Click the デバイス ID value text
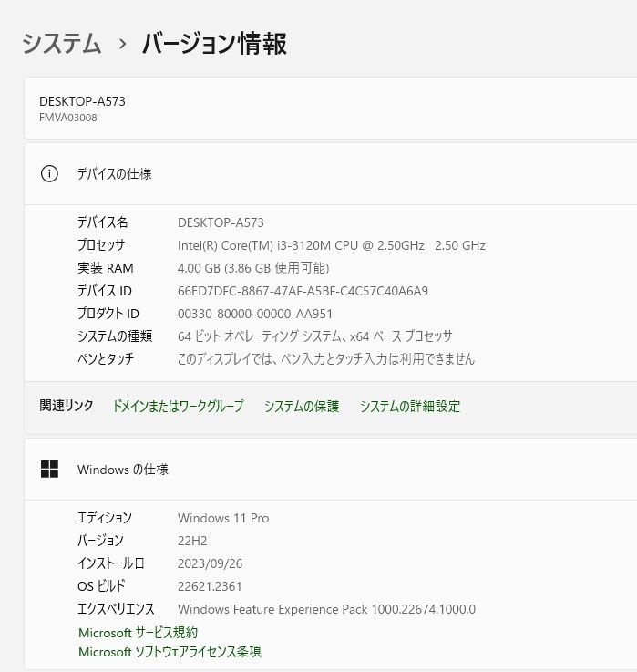 click(303, 291)
